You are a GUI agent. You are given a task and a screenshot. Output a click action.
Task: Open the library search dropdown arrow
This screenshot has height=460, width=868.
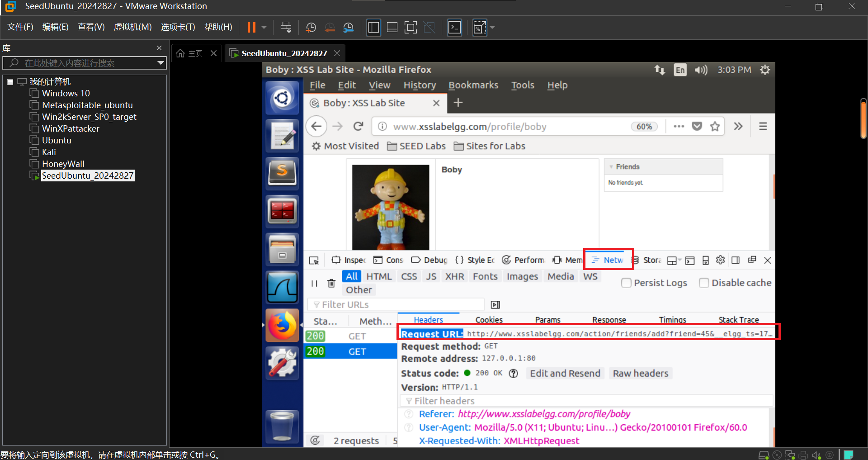[160, 63]
